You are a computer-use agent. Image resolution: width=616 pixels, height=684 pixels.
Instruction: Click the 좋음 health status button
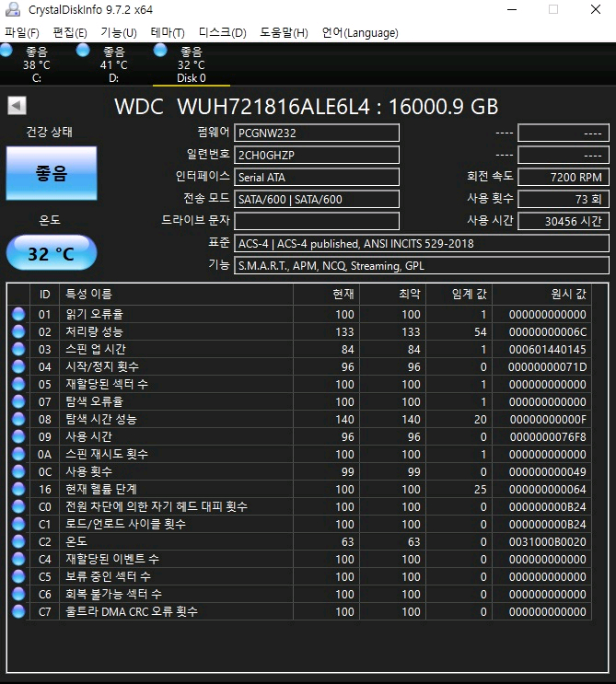(52, 173)
